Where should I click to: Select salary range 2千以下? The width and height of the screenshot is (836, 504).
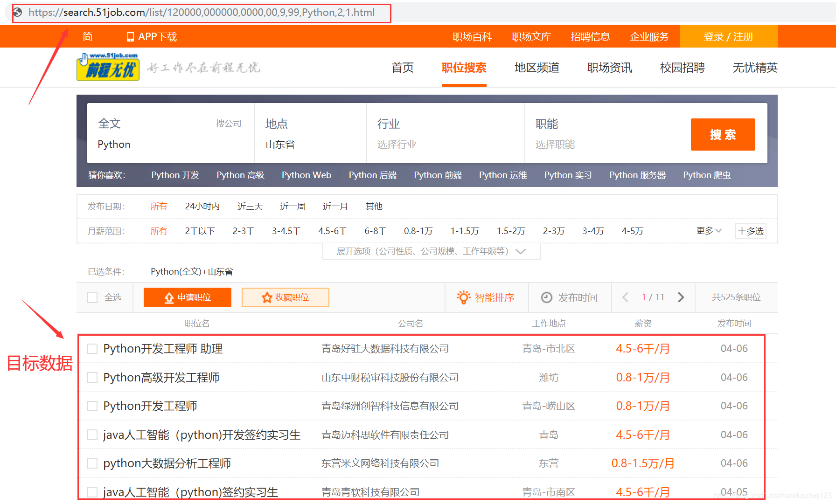[x=200, y=231]
